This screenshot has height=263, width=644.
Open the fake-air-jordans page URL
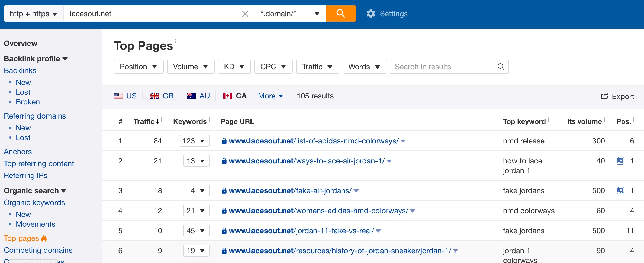290,190
